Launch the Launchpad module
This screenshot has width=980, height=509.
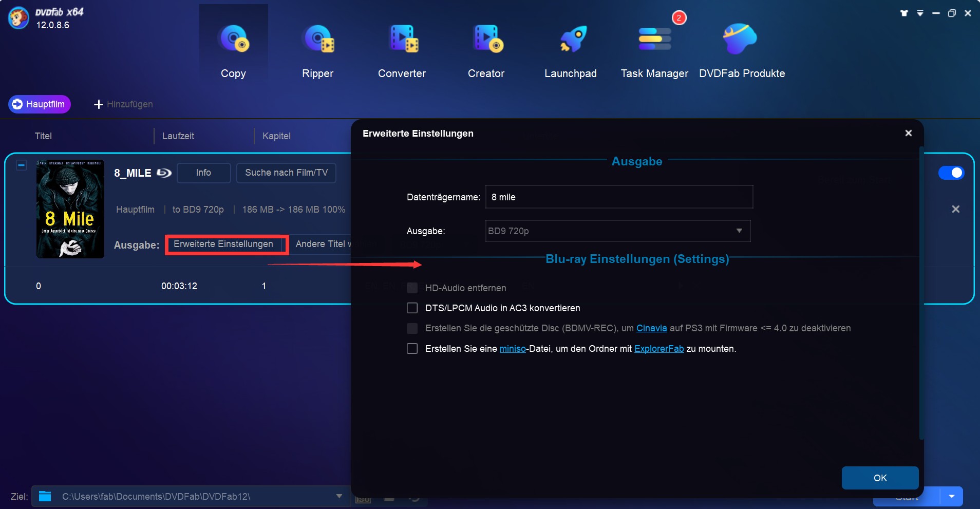coord(571,49)
